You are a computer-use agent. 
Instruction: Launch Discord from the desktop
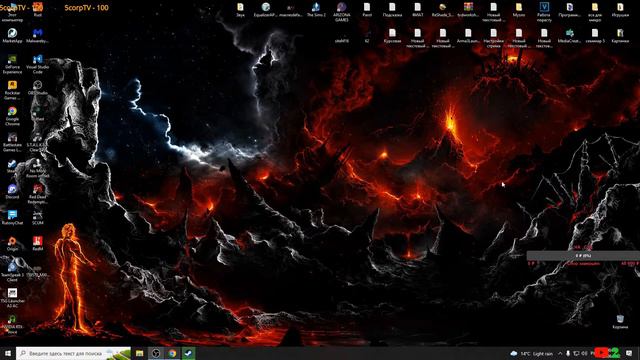(12, 192)
